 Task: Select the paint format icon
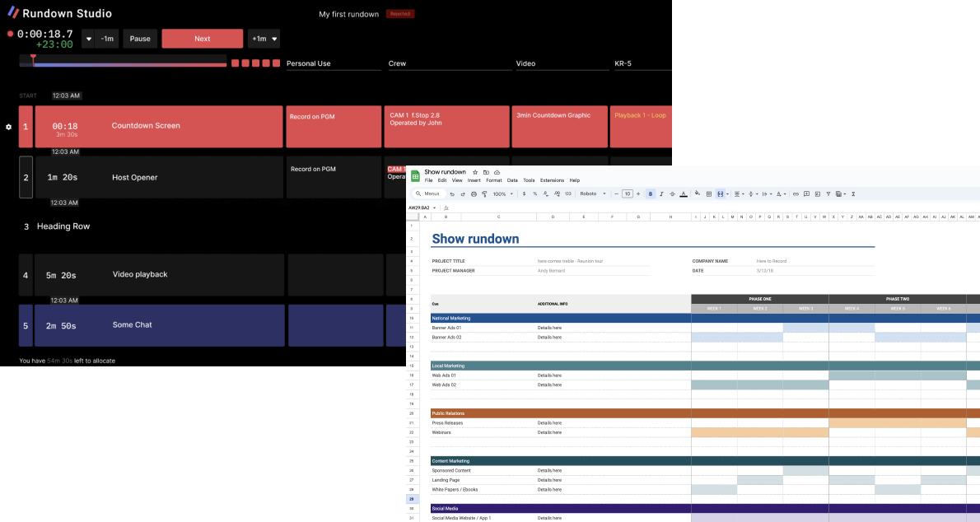pyautogui.click(x=484, y=193)
